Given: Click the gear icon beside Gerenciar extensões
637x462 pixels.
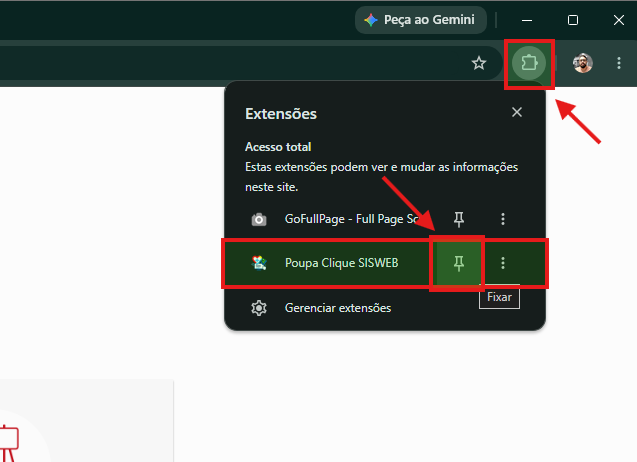Looking at the screenshot, I should pos(259,308).
